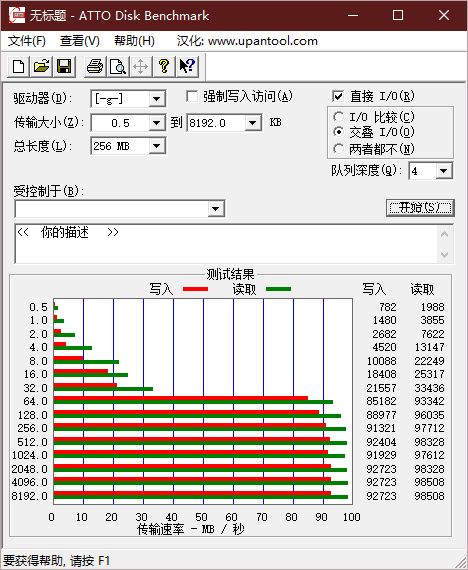468x570 pixels.
Task: Open print preview magnifier icon
Action: coord(118,67)
